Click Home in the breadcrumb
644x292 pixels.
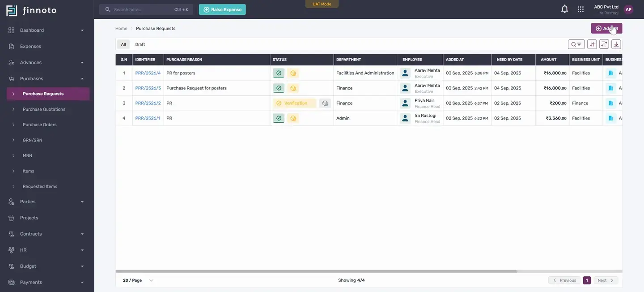pos(121,28)
